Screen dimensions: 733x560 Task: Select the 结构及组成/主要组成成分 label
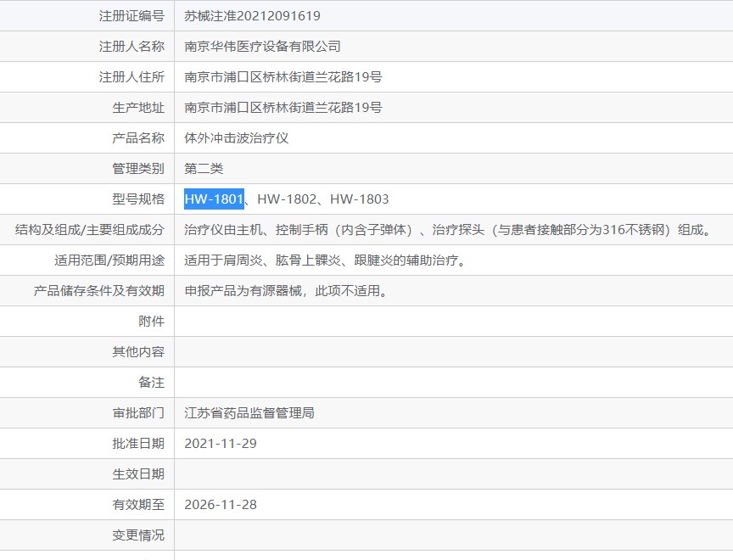click(90, 230)
